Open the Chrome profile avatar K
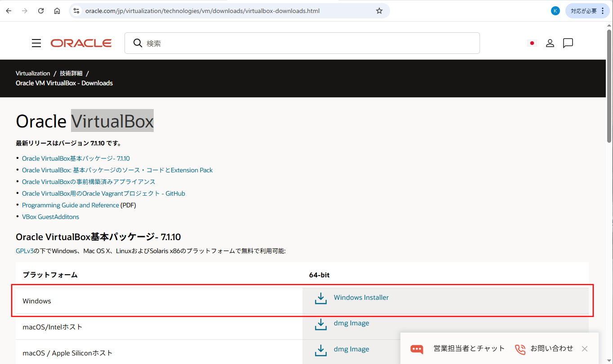This screenshot has width=613, height=364. [555, 11]
